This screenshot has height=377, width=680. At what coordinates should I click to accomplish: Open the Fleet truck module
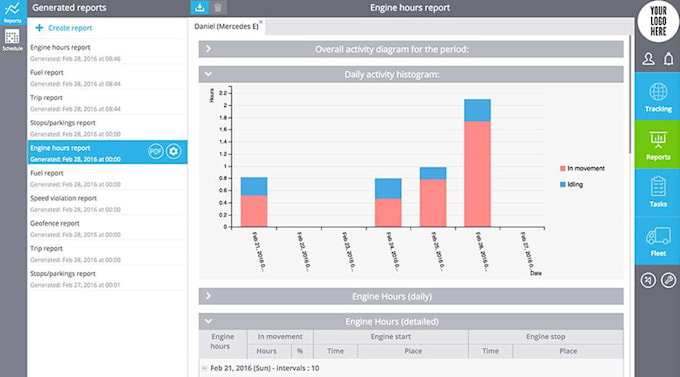(x=657, y=241)
